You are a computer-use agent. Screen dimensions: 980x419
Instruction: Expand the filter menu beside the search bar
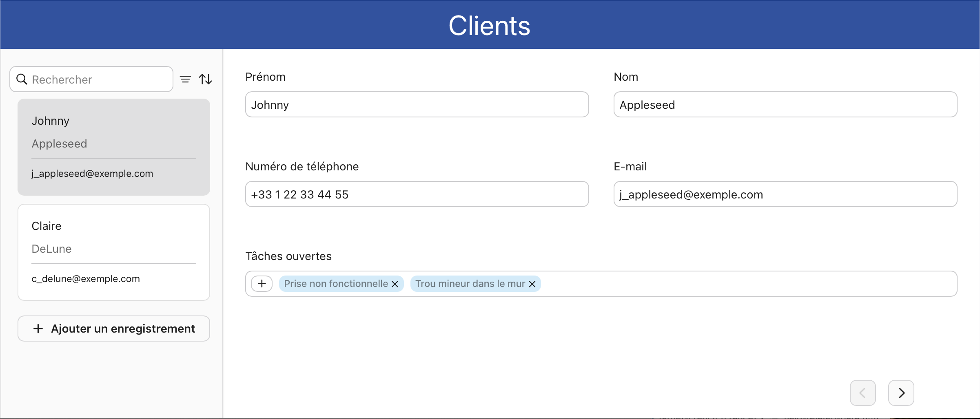pyautogui.click(x=186, y=79)
